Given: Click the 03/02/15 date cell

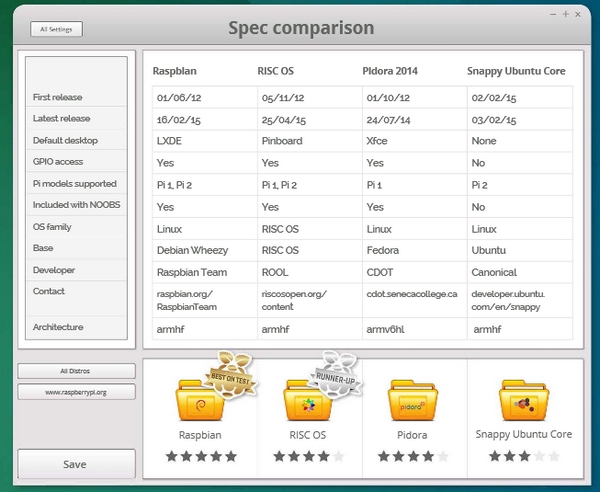Looking at the screenshot, I should click(520, 120).
